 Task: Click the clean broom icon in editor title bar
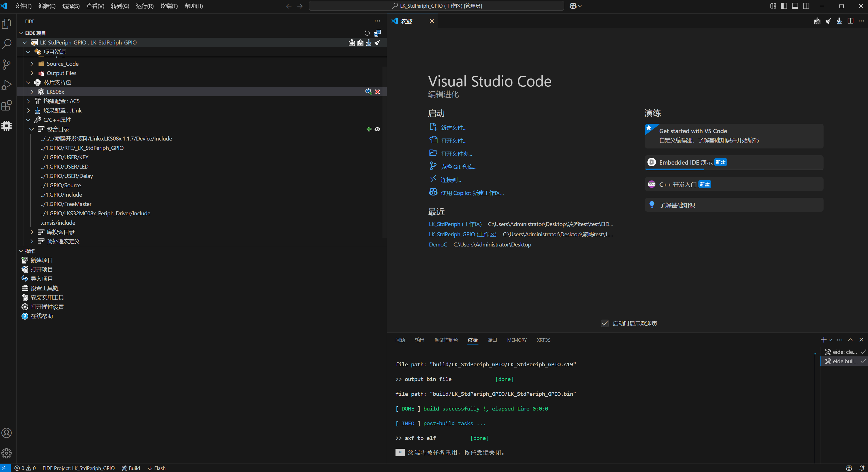tap(828, 21)
